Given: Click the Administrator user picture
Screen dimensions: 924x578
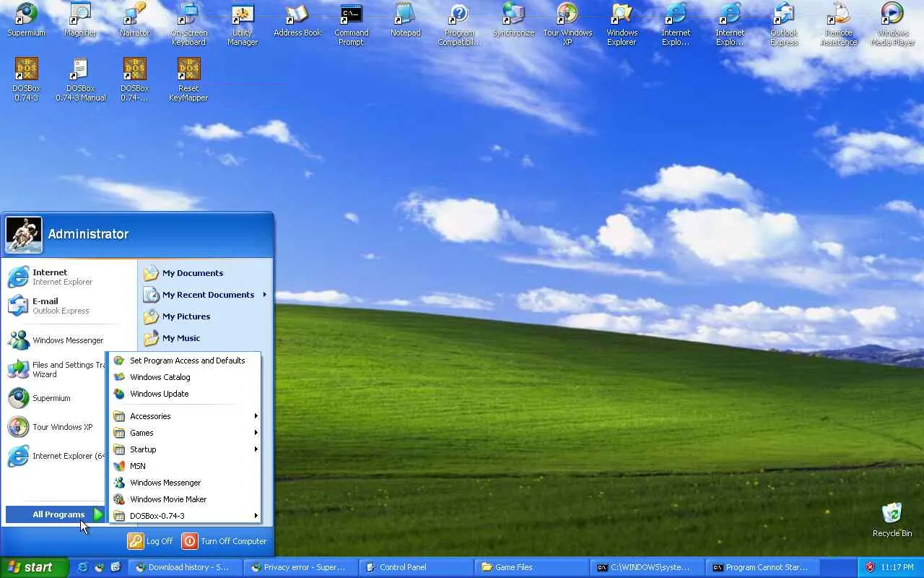Looking at the screenshot, I should click(24, 235).
